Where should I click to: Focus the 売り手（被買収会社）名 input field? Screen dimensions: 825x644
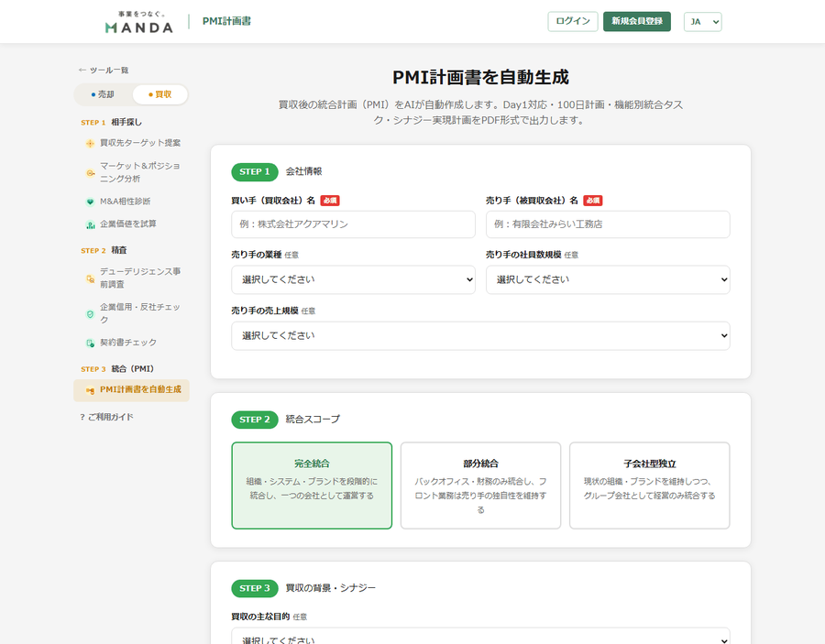pyautogui.click(x=608, y=224)
